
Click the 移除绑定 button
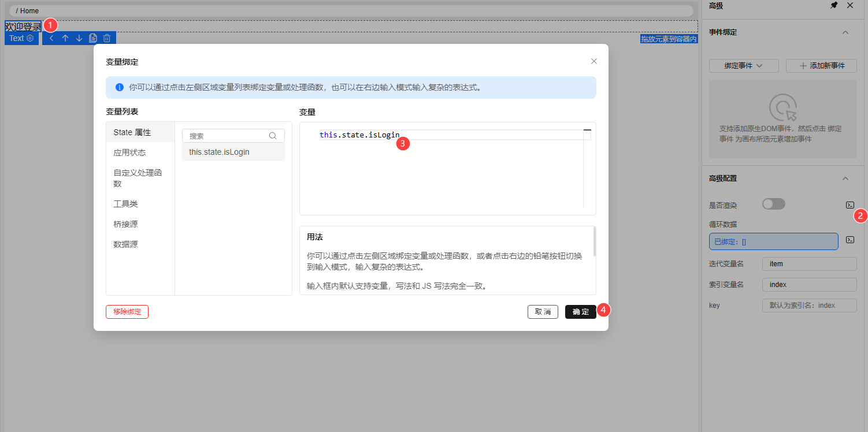pyautogui.click(x=127, y=312)
